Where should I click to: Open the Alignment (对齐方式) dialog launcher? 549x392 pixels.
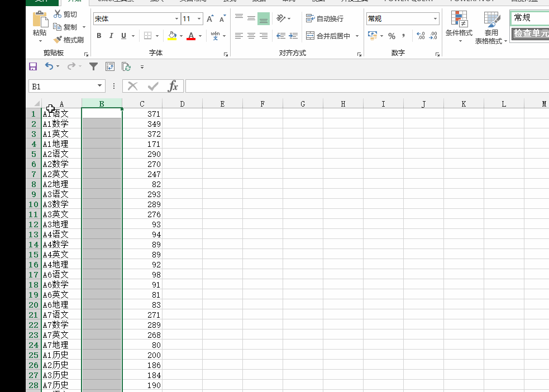[359, 54]
